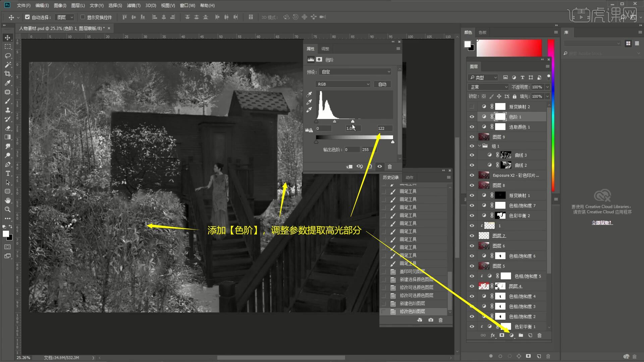The width and height of the screenshot is (644, 362).
Task: Click the 自动 button in Levels
Action: click(x=382, y=84)
